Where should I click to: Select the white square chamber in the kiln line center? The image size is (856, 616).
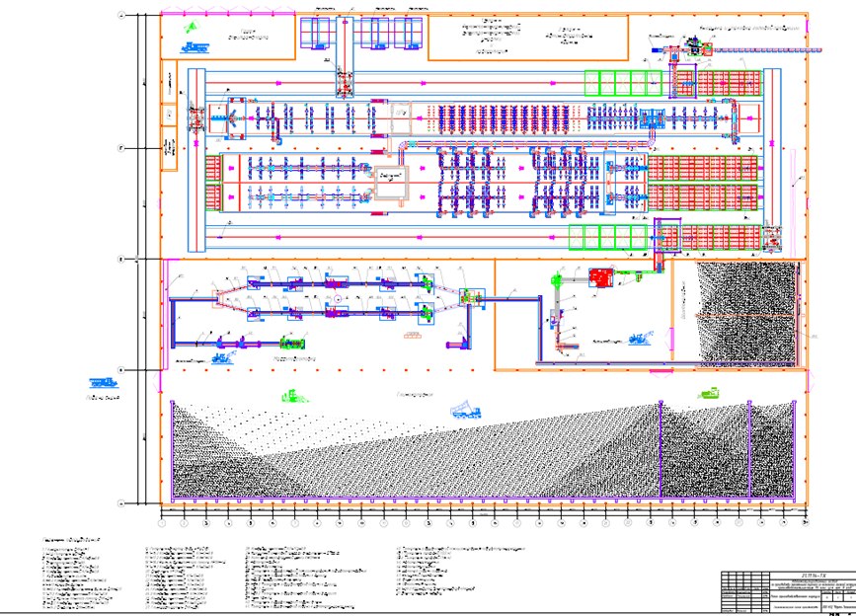pyautogui.click(x=391, y=183)
